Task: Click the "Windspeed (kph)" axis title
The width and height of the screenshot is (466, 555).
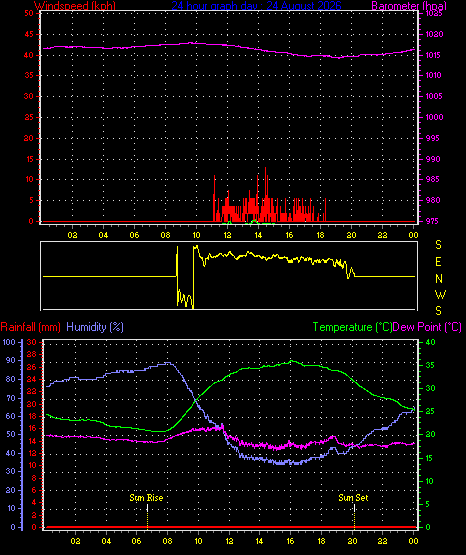Action: coord(75,6)
